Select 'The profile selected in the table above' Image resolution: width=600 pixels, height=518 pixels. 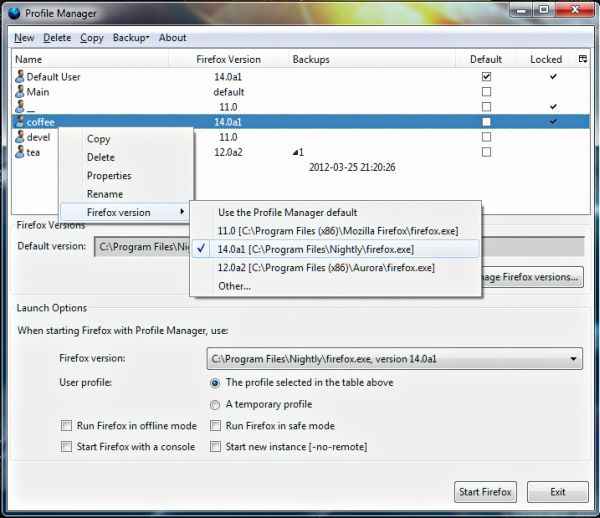pos(215,383)
